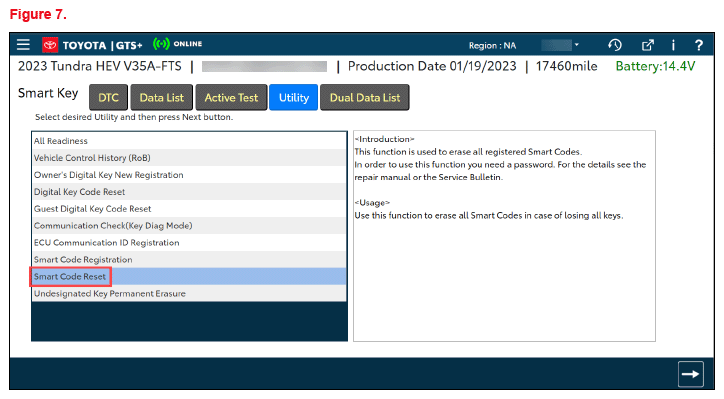
Task: Click the Battery:14.4V status text
Action: (655, 66)
